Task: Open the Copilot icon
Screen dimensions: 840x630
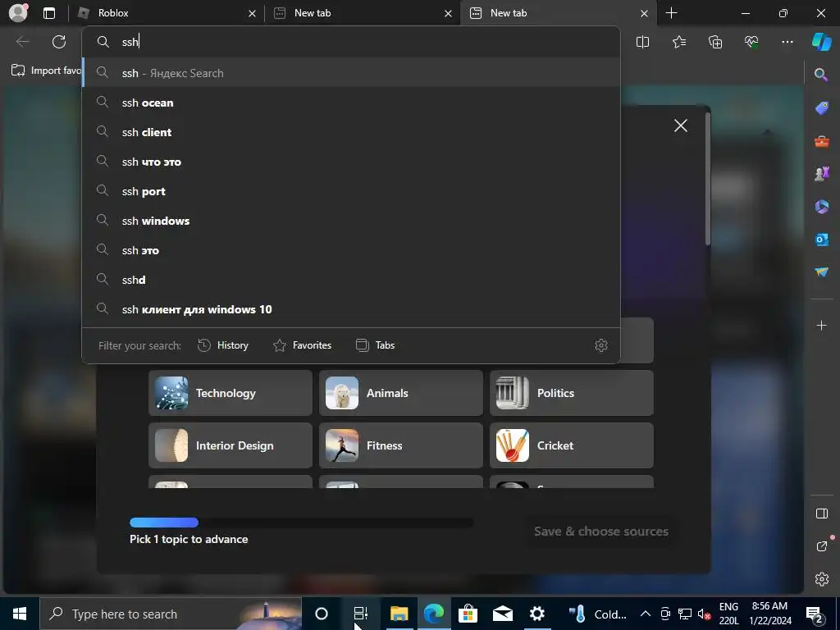Action: [x=821, y=42]
